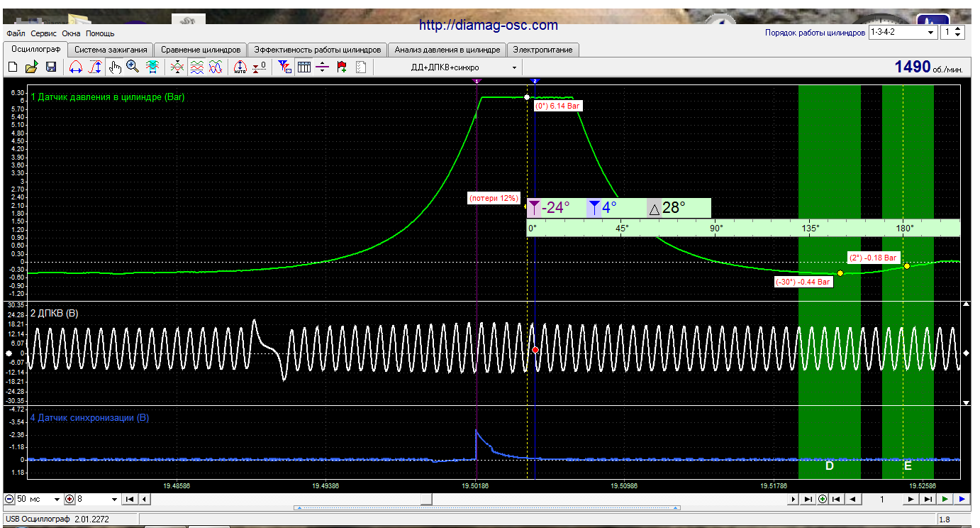The height and width of the screenshot is (528, 980).
Task: Open the Сравнение цилиндров tab
Action: pyautogui.click(x=201, y=50)
